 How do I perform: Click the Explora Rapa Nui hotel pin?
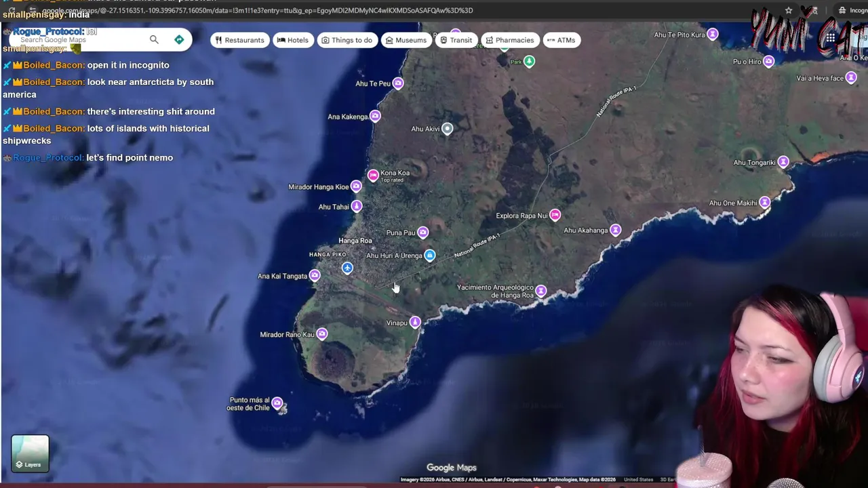[x=555, y=215]
